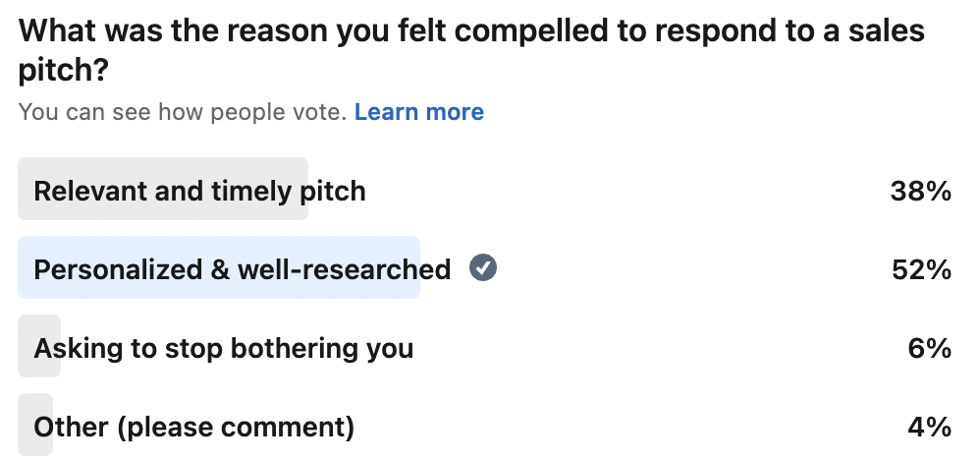The height and width of the screenshot is (462, 980).
Task: Click the 6% result value
Action: tap(929, 349)
